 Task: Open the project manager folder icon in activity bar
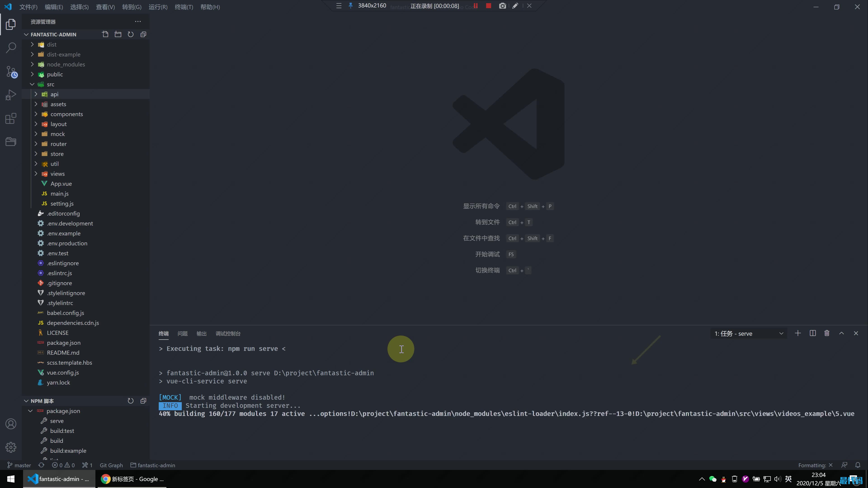[x=11, y=141]
